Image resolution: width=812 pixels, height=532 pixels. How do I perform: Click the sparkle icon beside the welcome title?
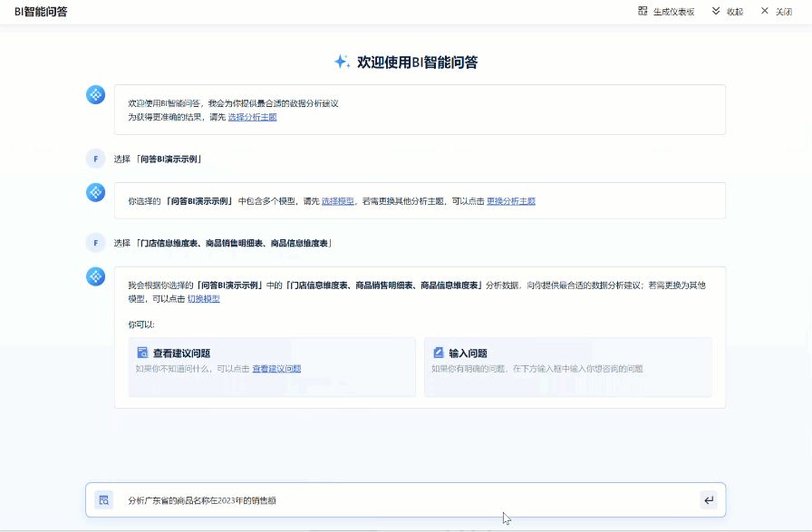[342, 62]
